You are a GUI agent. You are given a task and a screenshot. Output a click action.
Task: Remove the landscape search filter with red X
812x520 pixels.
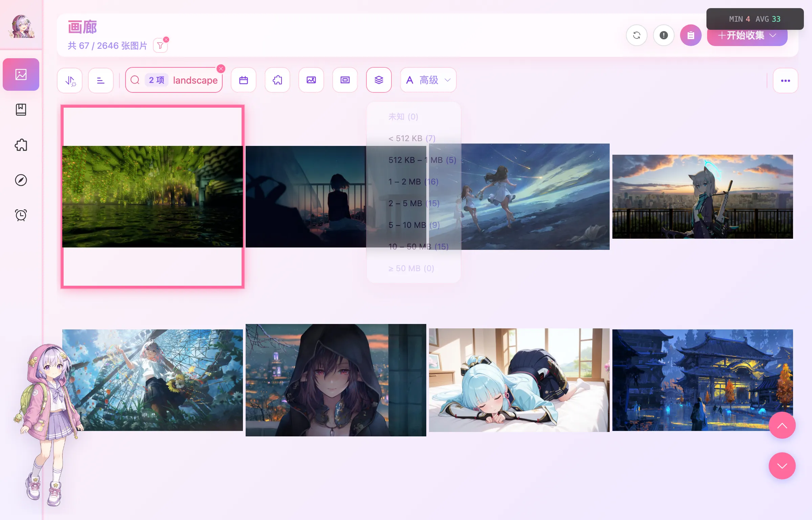coord(221,69)
